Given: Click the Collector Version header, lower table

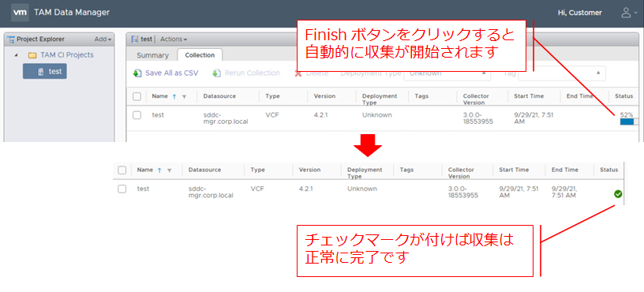Looking at the screenshot, I should coord(461,173).
